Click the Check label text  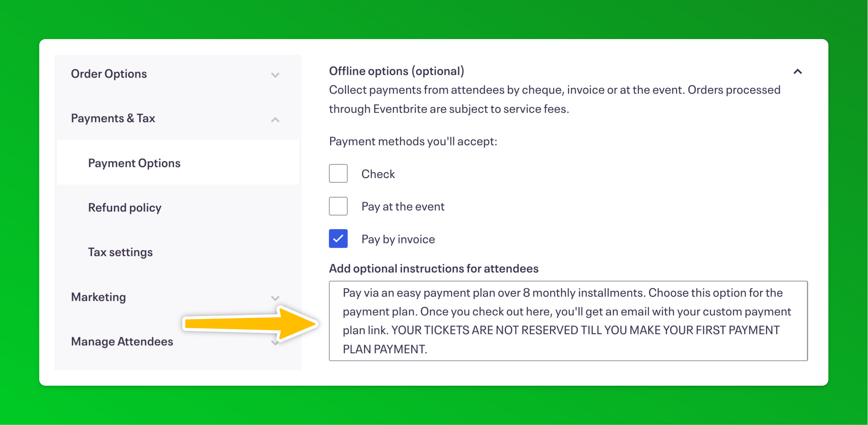coord(378,174)
